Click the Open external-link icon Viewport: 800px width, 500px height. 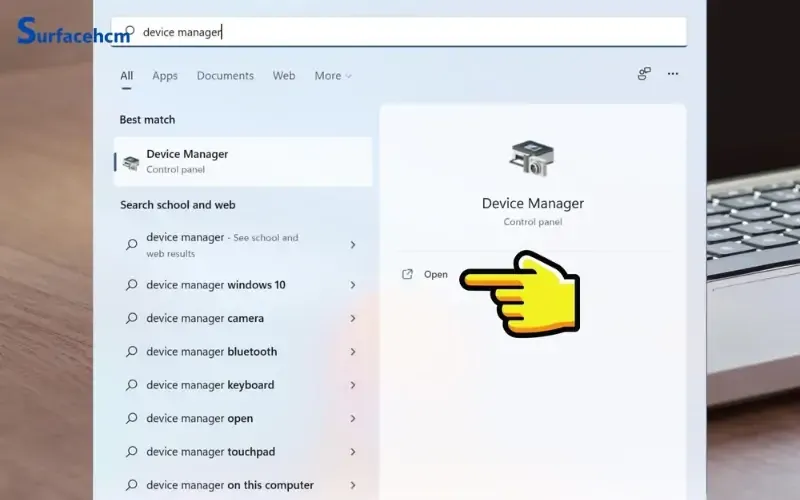tap(407, 274)
